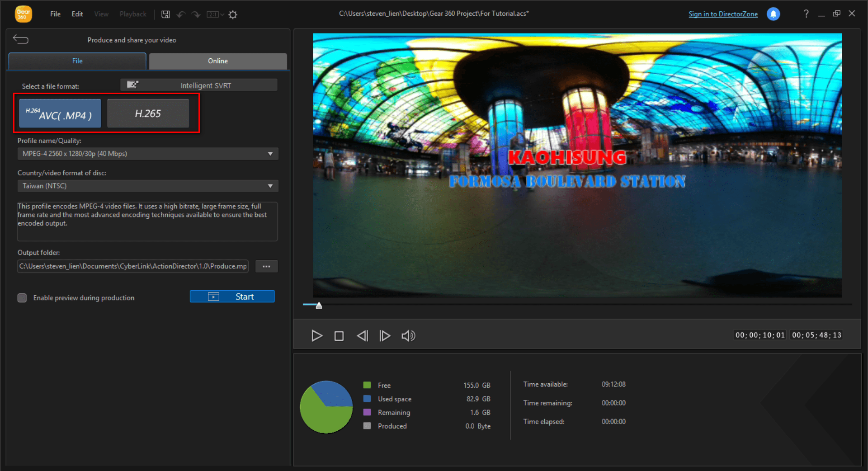
Task: Click the volume speaker icon
Action: click(408, 335)
